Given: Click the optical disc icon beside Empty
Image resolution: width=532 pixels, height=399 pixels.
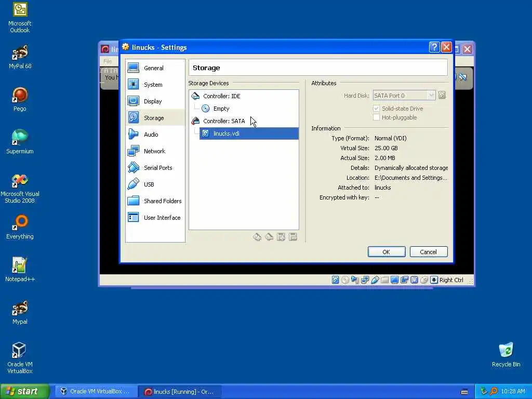Looking at the screenshot, I should coord(205,109).
